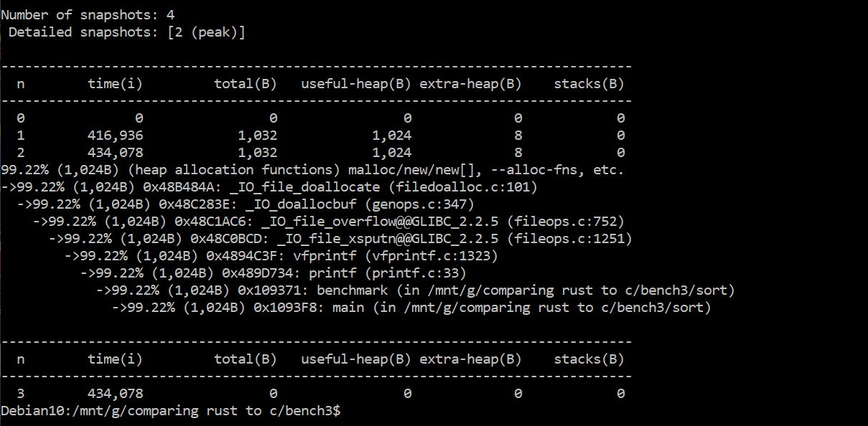The width and height of the screenshot is (868, 426).
Task: Click the 434,078 time in snapshot 3 row
Action: (115, 394)
